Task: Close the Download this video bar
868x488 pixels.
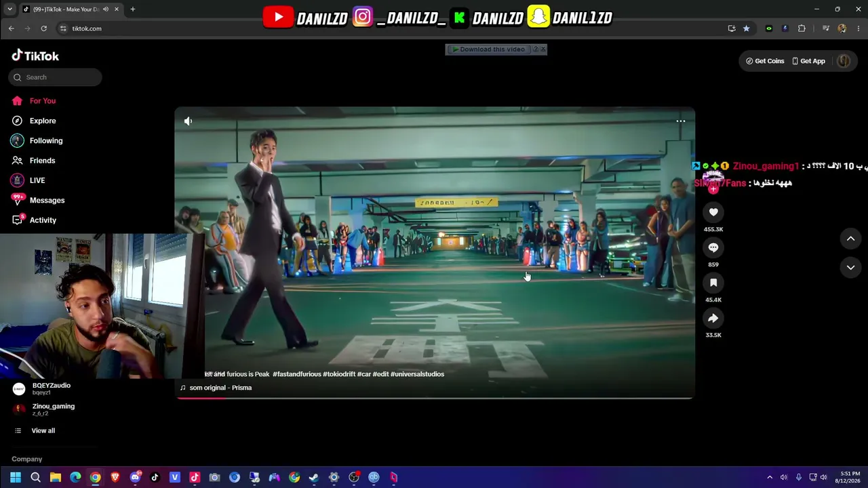Action: (x=542, y=49)
